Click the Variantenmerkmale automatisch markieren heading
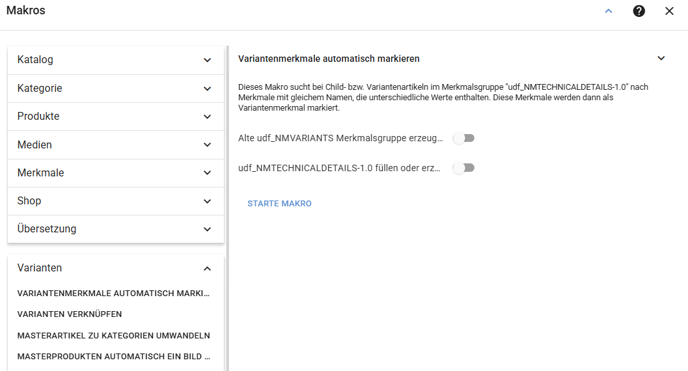This screenshot has height=371, width=688. pyautogui.click(x=329, y=59)
